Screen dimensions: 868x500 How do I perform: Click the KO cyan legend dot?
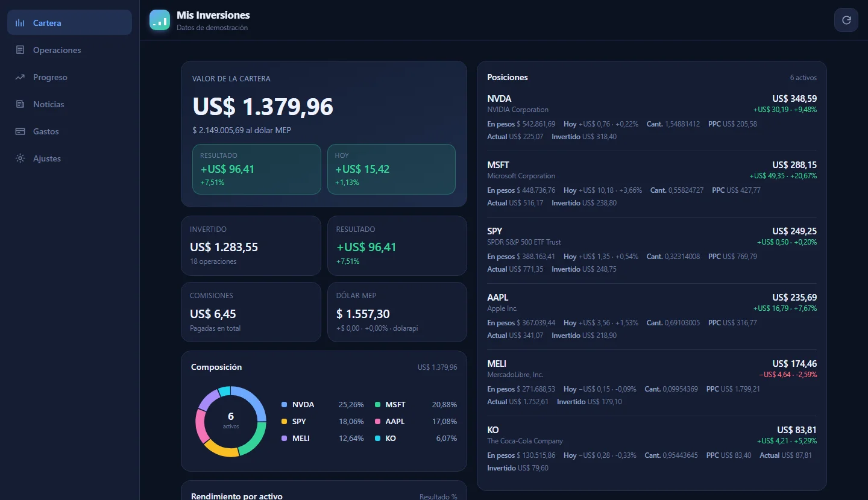click(378, 439)
